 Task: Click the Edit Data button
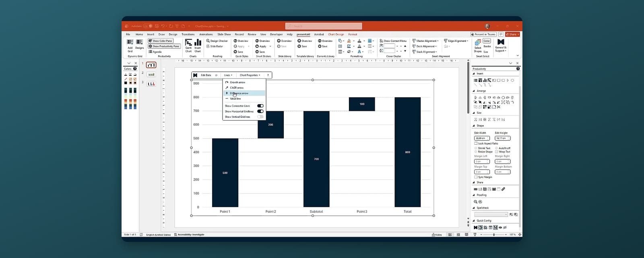[x=206, y=75]
